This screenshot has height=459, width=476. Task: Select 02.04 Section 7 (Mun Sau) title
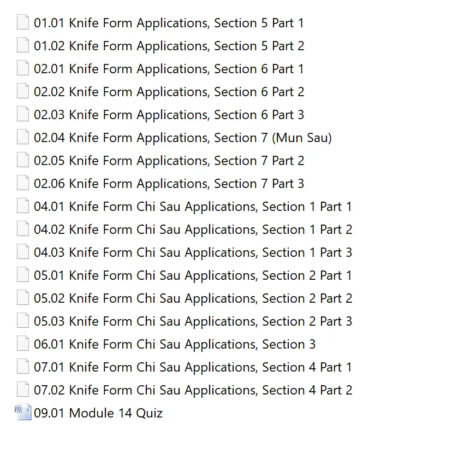point(182,138)
